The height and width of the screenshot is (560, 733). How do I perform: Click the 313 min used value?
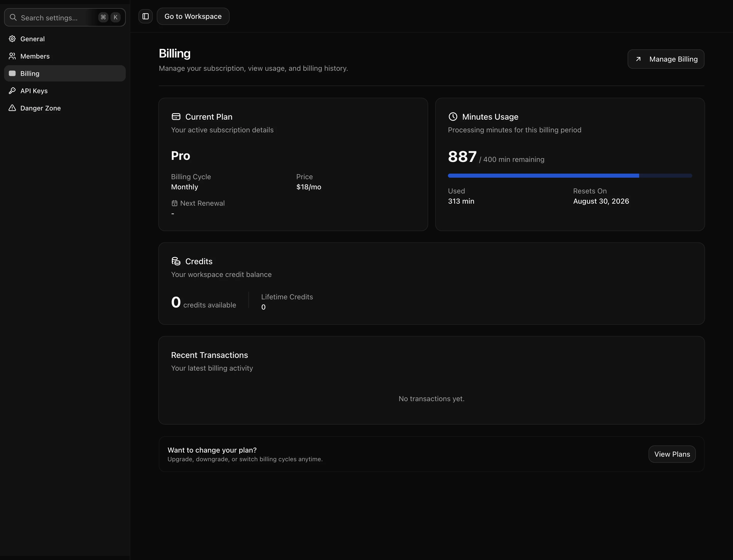[461, 201]
